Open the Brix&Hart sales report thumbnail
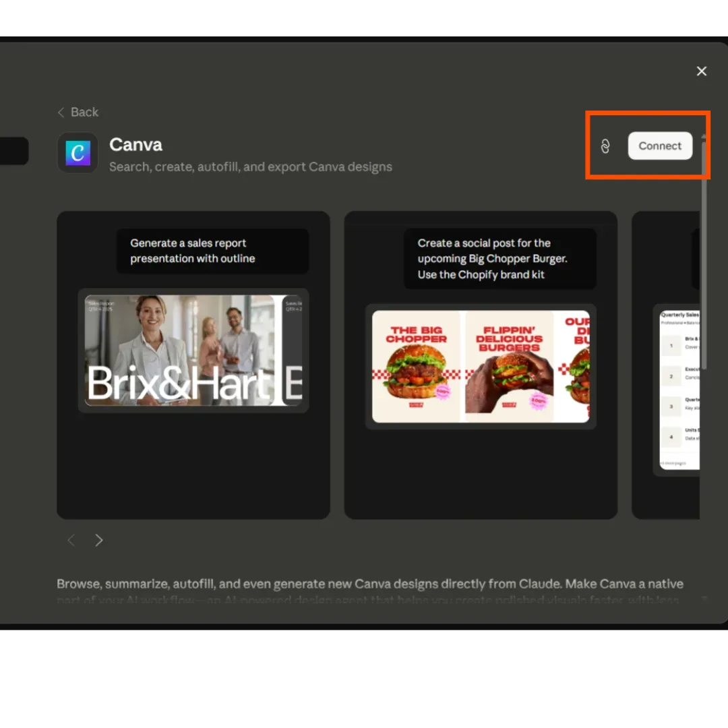The width and height of the screenshot is (728, 728). [x=193, y=351]
